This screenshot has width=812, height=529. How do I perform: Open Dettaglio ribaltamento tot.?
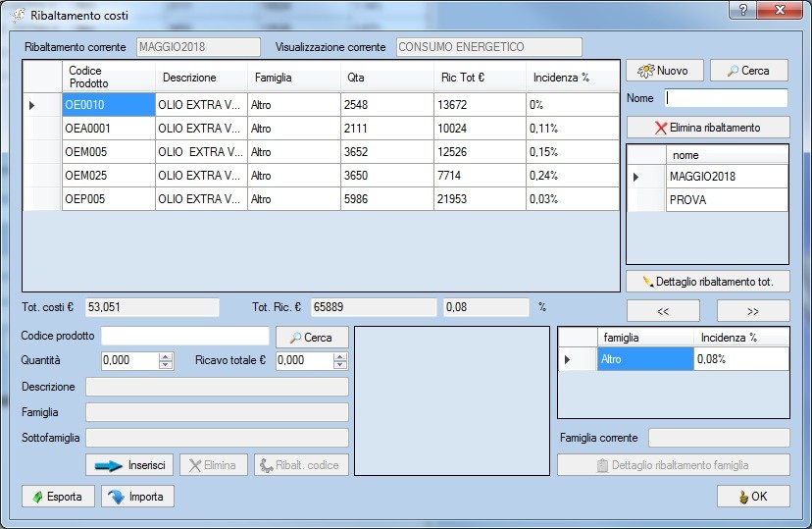pos(708,282)
